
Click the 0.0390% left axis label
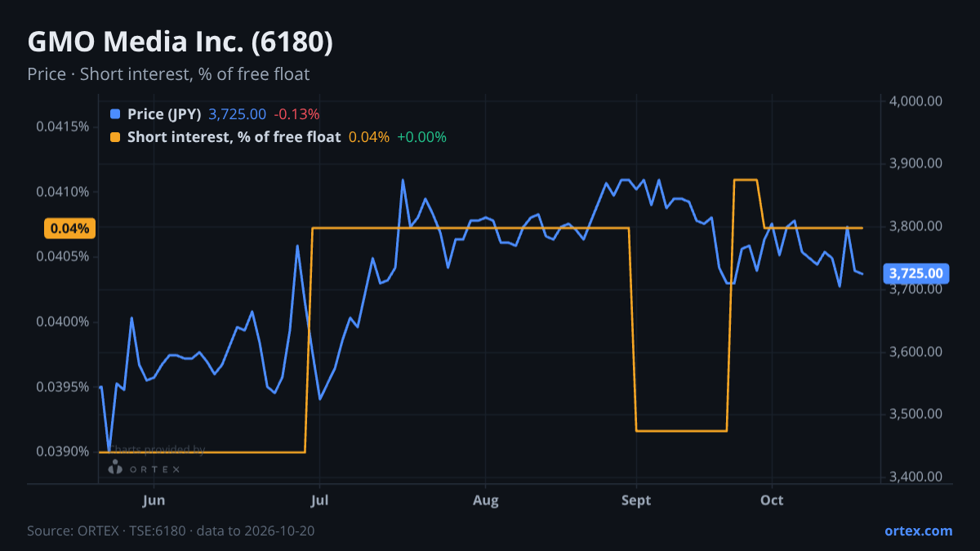(63, 451)
